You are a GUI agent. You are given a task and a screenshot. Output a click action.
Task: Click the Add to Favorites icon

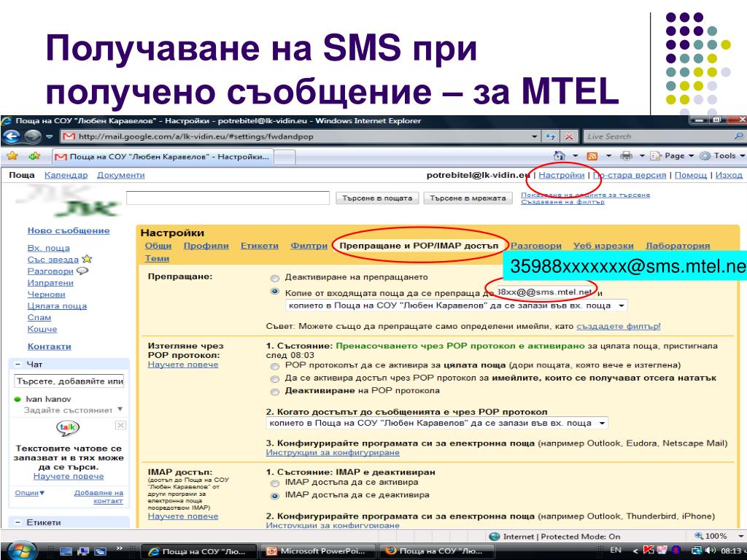(x=34, y=156)
